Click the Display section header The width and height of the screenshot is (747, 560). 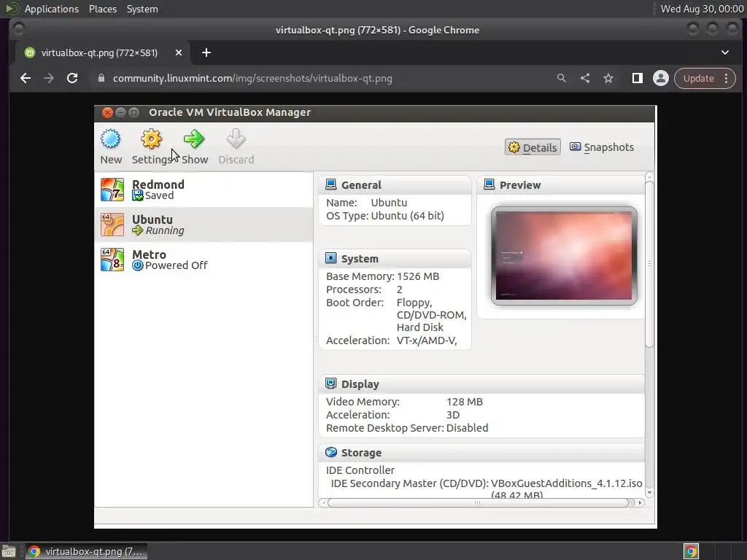pyautogui.click(x=481, y=384)
